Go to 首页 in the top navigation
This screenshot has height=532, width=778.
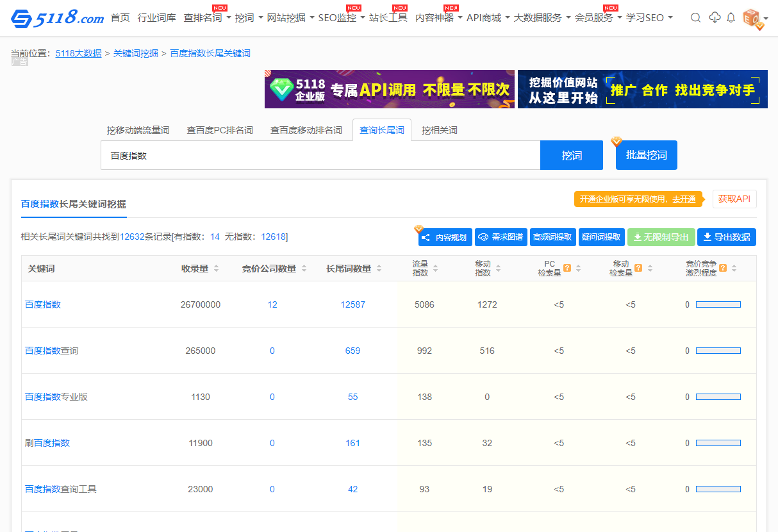tap(120, 18)
